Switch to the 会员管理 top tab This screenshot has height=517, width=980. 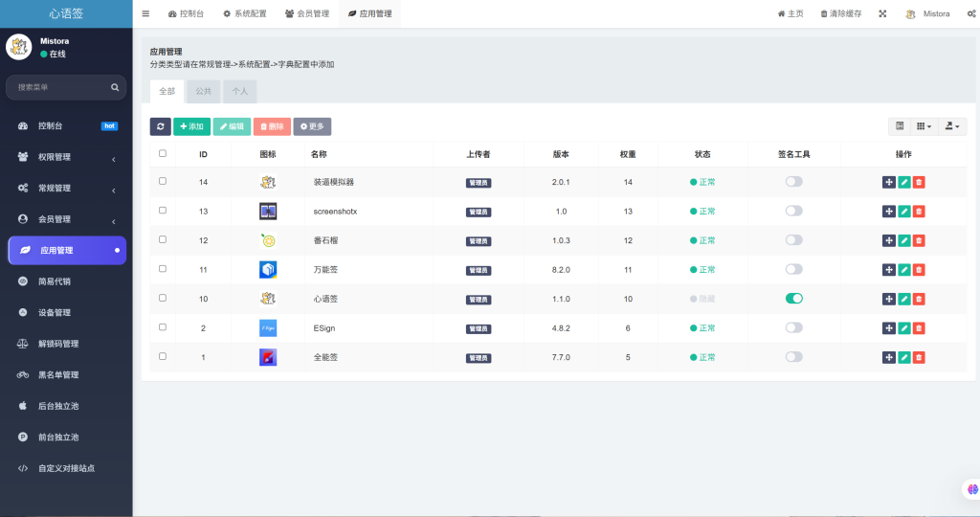(x=307, y=13)
